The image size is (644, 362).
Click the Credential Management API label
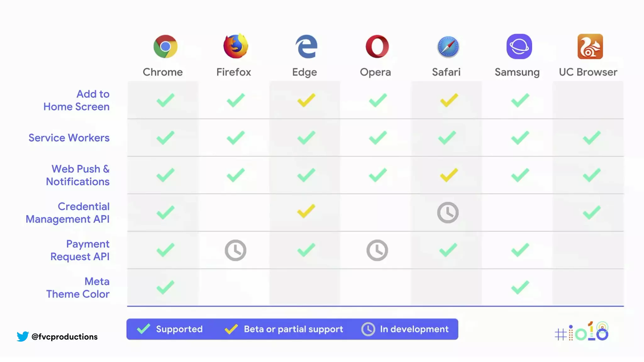(68, 213)
